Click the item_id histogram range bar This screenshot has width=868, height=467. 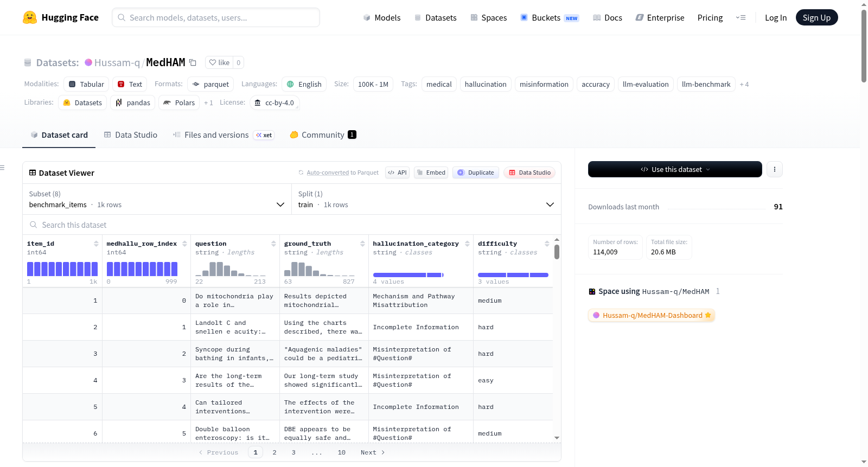pyautogui.click(x=62, y=268)
